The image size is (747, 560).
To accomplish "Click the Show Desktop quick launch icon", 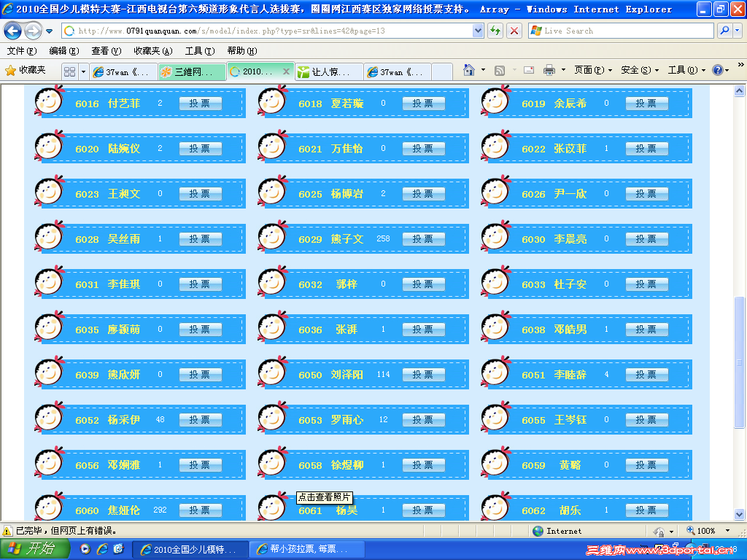I will click(x=118, y=549).
